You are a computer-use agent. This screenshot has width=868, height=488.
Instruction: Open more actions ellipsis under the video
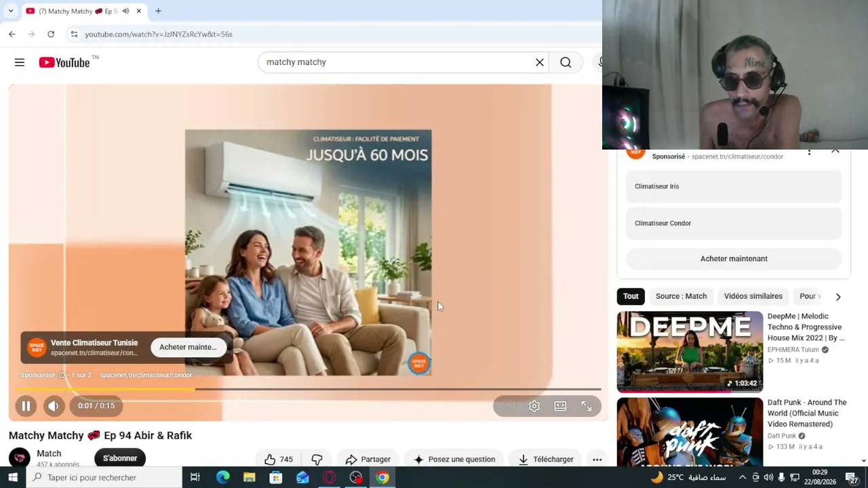coord(597,459)
